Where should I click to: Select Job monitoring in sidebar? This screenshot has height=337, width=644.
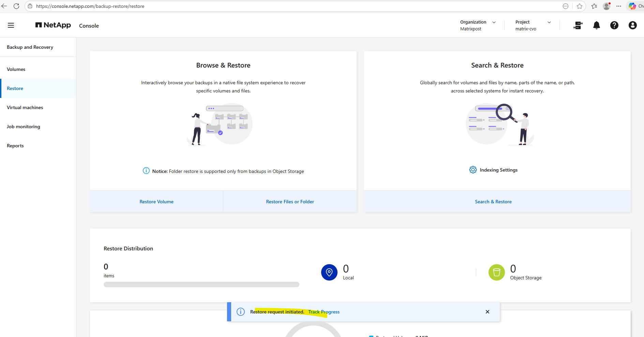coord(24,127)
